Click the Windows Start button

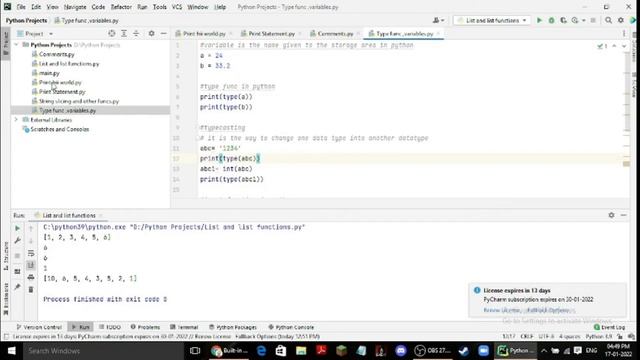pos(11,351)
